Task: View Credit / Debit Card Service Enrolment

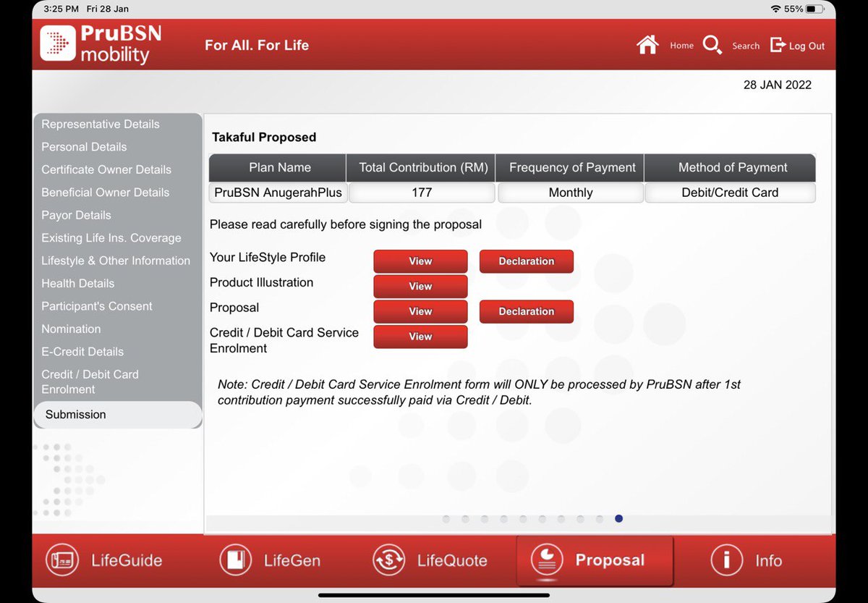Action: (420, 337)
